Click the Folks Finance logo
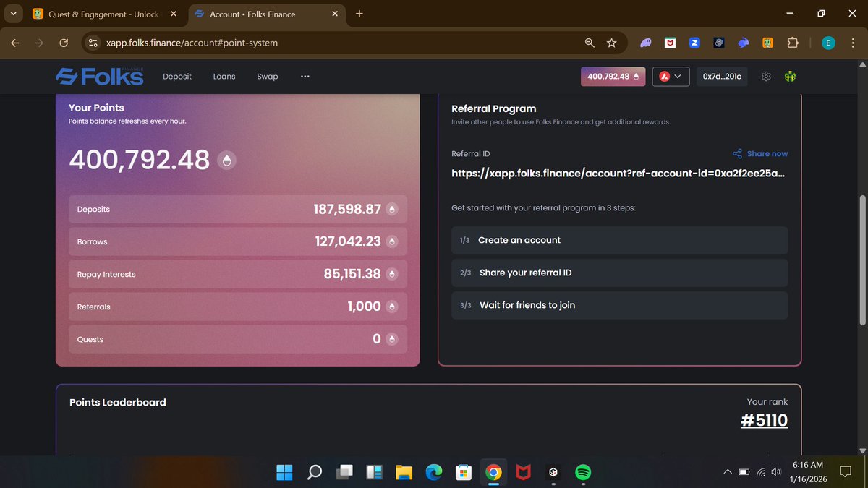 (x=100, y=76)
